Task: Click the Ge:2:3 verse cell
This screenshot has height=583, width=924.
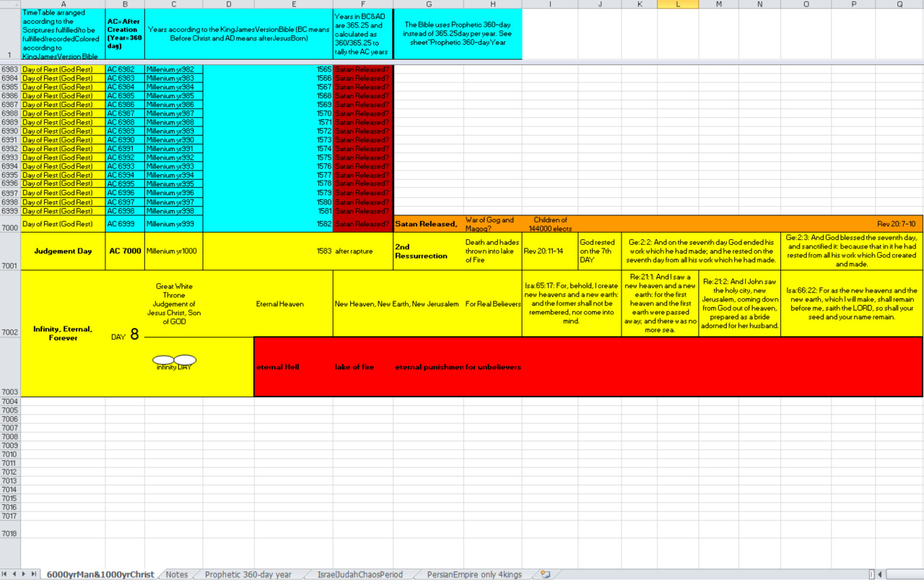Action: pyautogui.click(x=852, y=251)
